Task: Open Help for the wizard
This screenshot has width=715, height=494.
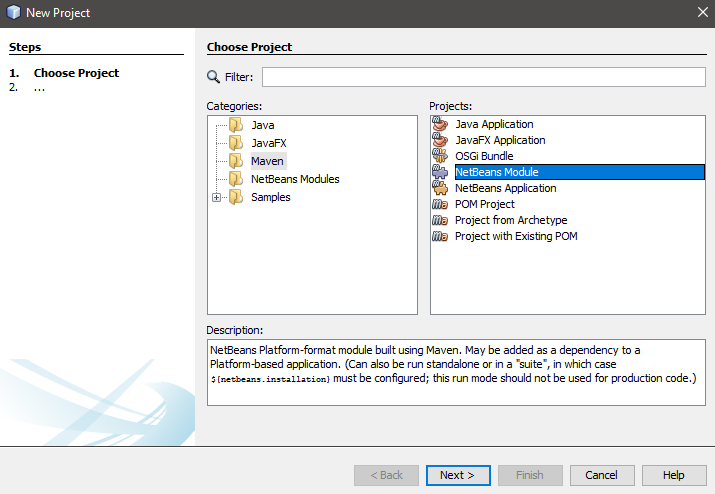Action: click(x=673, y=475)
